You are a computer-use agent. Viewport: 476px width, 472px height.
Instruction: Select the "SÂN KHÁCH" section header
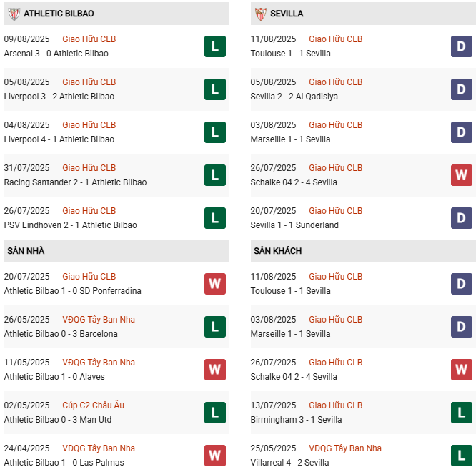(x=277, y=251)
